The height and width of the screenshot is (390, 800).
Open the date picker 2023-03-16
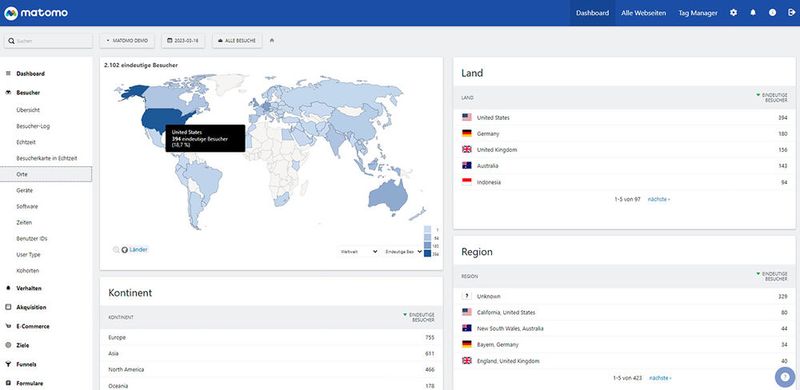point(183,40)
